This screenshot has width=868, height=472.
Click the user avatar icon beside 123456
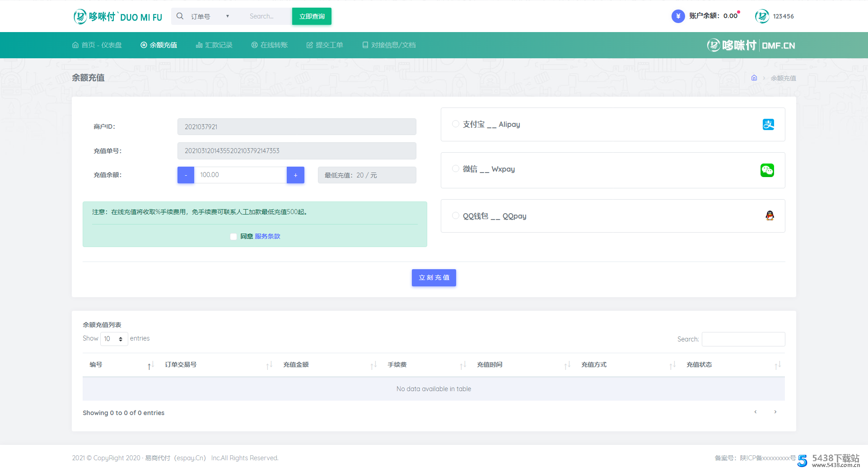pos(762,16)
